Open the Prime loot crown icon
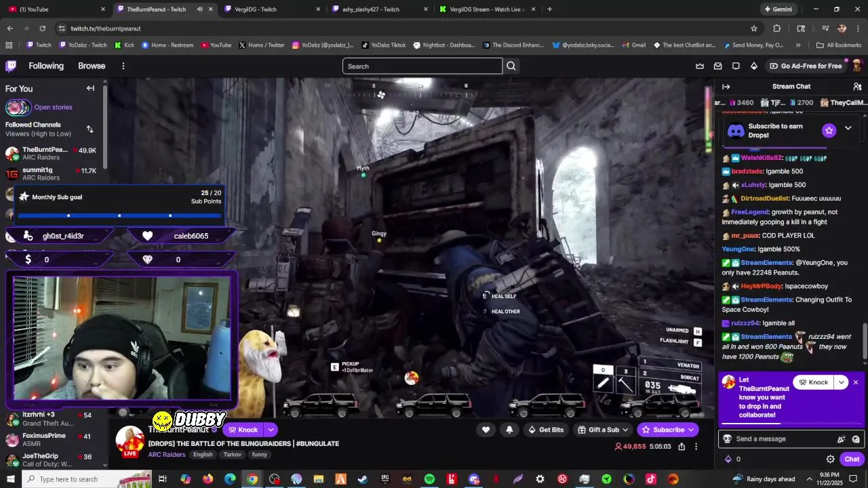Image resolution: width=868 pixels, height=488 pixels. coord(700,66)
